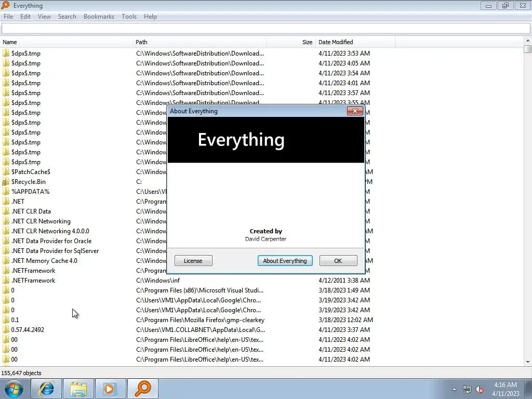The width and height of the screenshot is (532, 399).
Task: Minimize the Everything window
Action: [488, 5]
